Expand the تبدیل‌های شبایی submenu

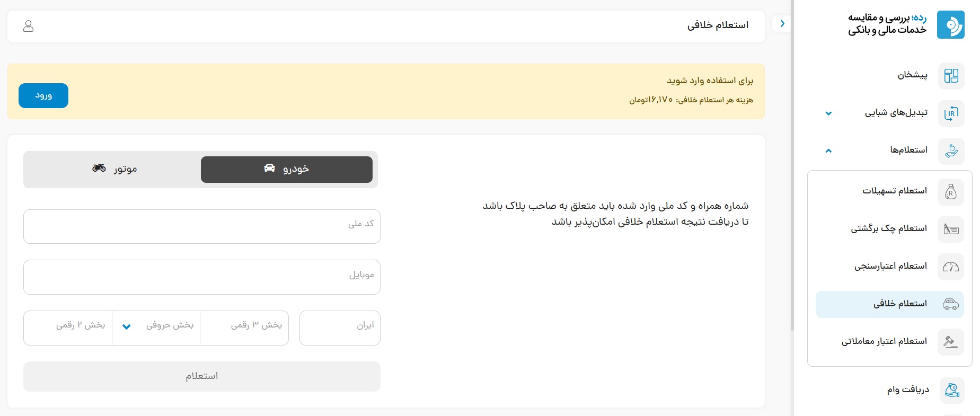(828, 113)
